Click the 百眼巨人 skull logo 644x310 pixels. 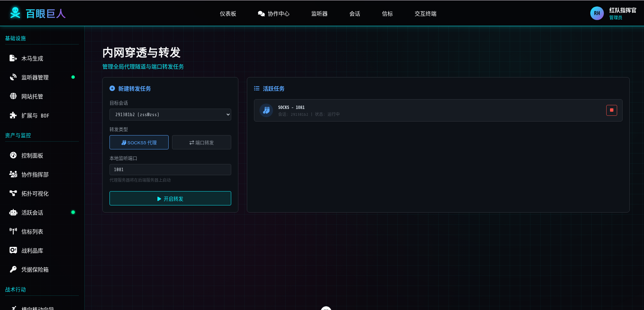[15, 13]
